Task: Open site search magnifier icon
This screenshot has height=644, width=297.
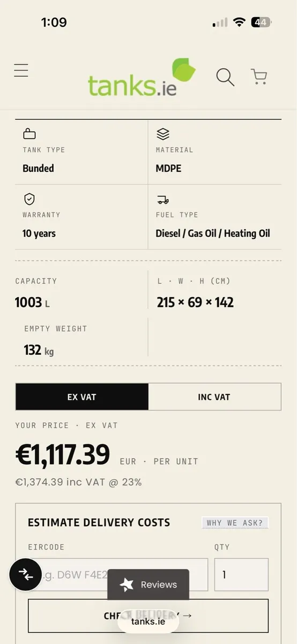Action: [x=225, y=77]
